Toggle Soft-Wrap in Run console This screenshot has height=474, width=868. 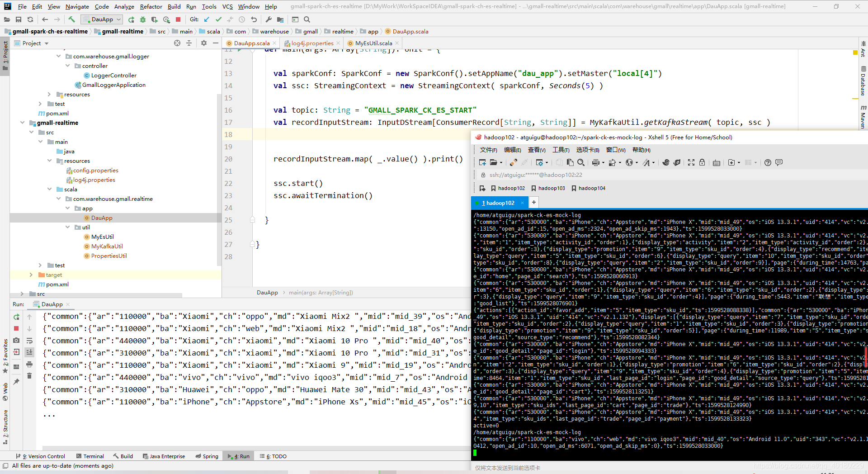(x=29, y=341)
